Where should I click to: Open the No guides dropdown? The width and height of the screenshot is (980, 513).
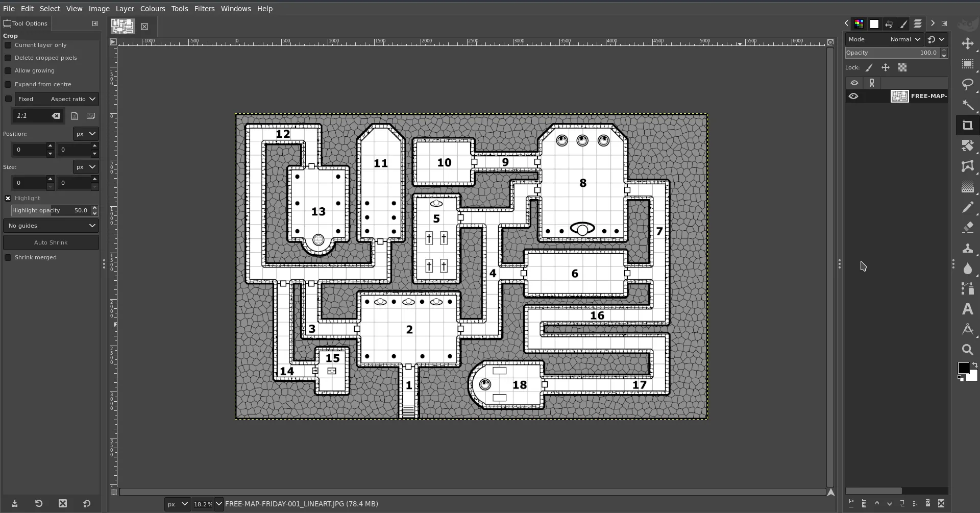(51, 226)
